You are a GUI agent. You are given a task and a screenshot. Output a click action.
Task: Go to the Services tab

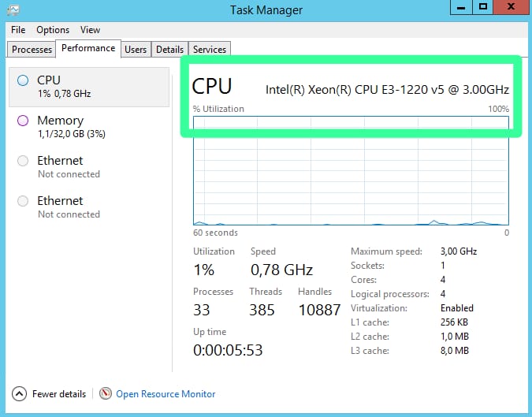click(x=210, y=50)
